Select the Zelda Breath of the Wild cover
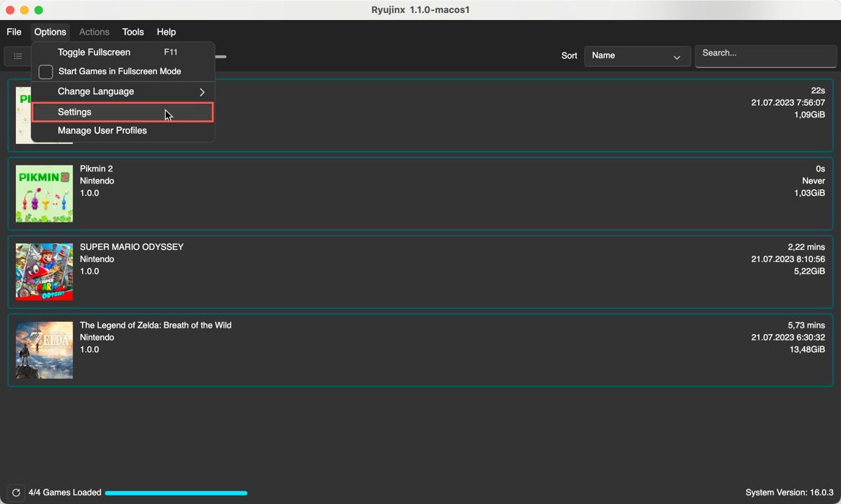This screenshot has width=841, height=504. point(44,350)
